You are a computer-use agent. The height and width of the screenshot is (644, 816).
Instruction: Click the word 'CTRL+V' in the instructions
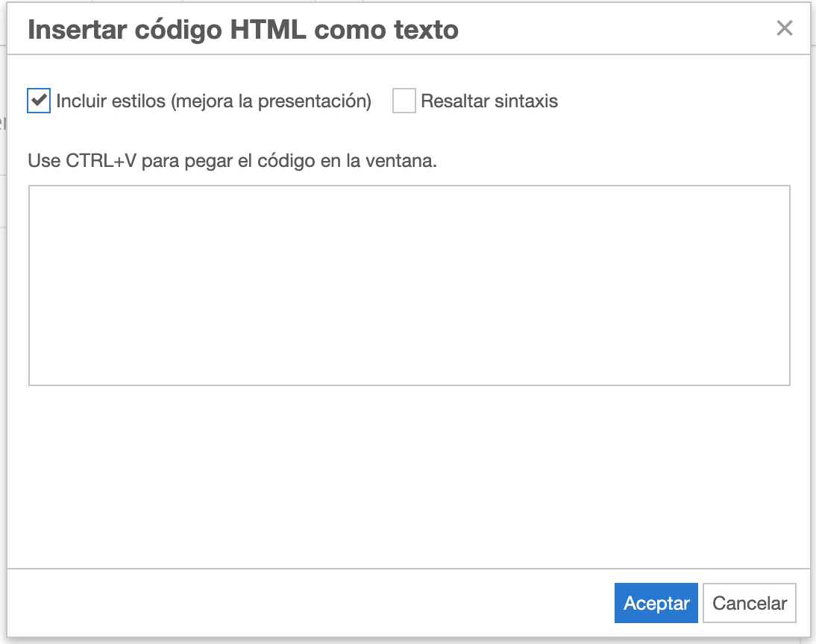pyautogui.click(x=102, y=161)
